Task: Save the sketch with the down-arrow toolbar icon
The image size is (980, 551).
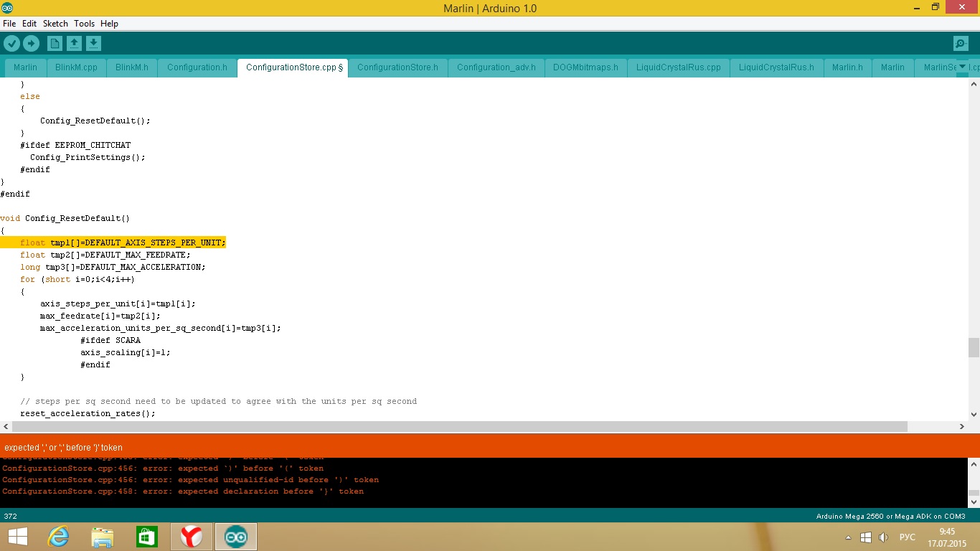Action: coord(93,44)
